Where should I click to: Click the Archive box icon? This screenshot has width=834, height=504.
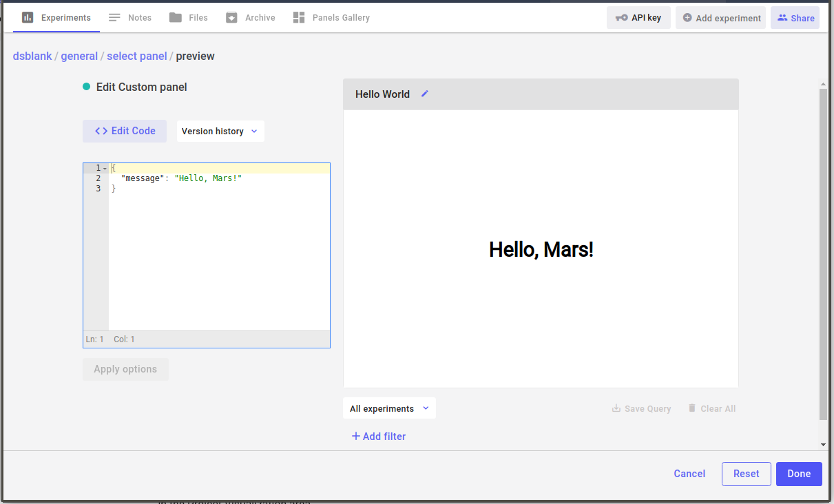tap(231, 18)
